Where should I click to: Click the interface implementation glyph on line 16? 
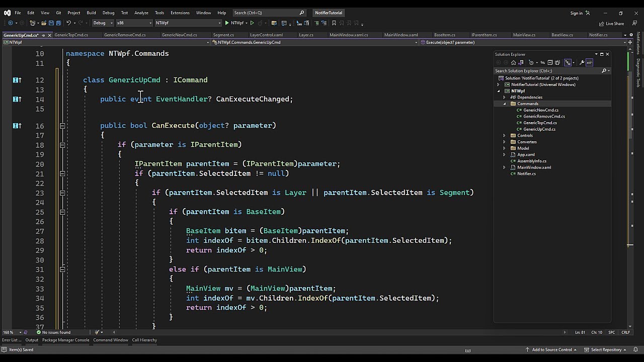coord(17,126)
